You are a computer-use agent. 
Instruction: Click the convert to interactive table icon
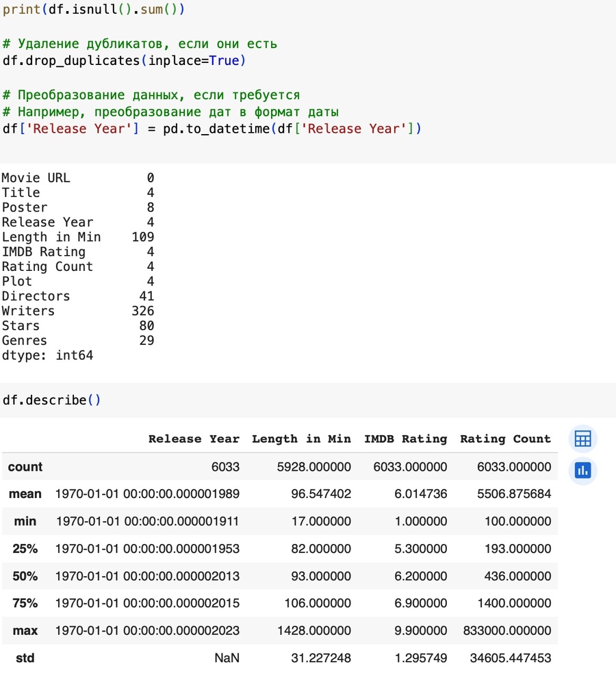pos(582,439)
